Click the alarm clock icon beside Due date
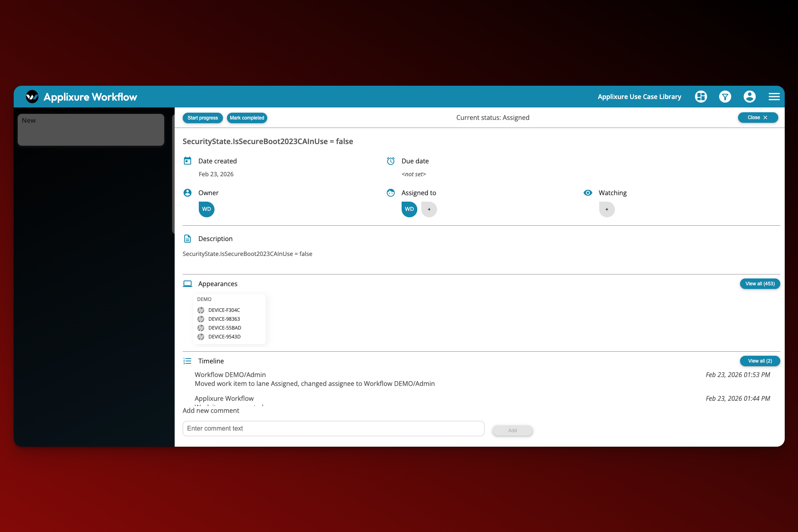 (391, 161)
